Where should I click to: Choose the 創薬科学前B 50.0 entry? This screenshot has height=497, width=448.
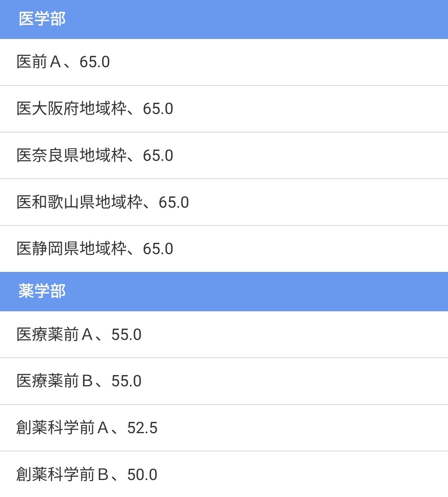tap(224, 474)
